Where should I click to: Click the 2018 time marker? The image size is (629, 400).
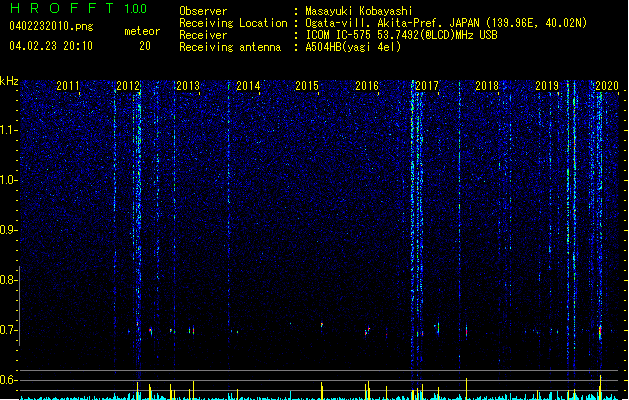pos(487,86)
